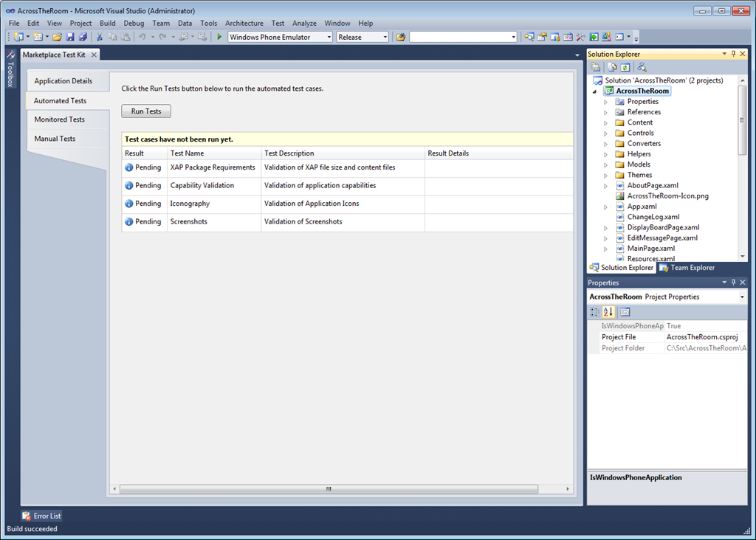Click Refresh icon in Solution Explorer toolbar
Viewport: 756px width, 540px height.
coord(625,67)
